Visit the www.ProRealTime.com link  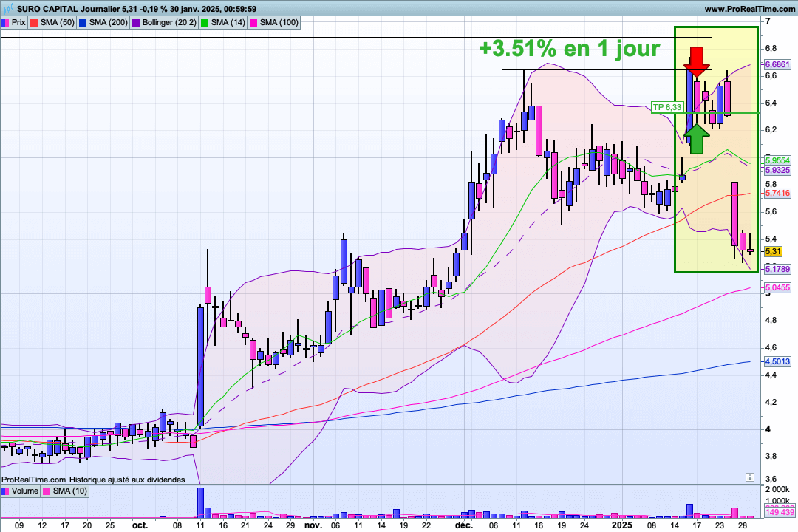749,9
